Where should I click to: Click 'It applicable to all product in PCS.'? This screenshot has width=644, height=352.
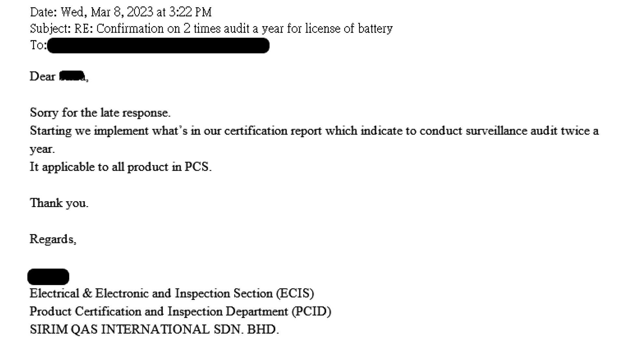121,167
